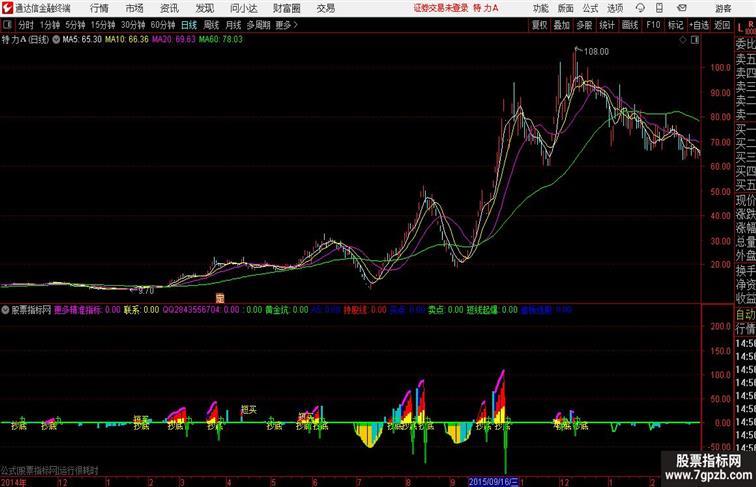This screenshot has width=756, height=487.
Task: Open the 财富圈 menu
Action: coord(286,8)
